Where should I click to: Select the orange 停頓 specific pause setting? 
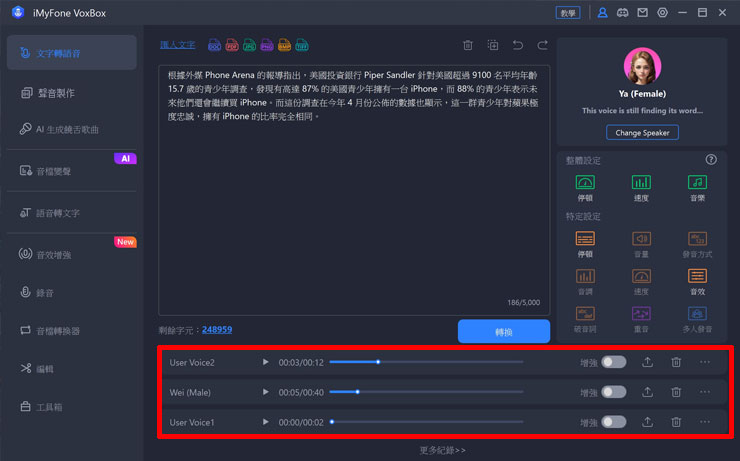tap(585, 244)
